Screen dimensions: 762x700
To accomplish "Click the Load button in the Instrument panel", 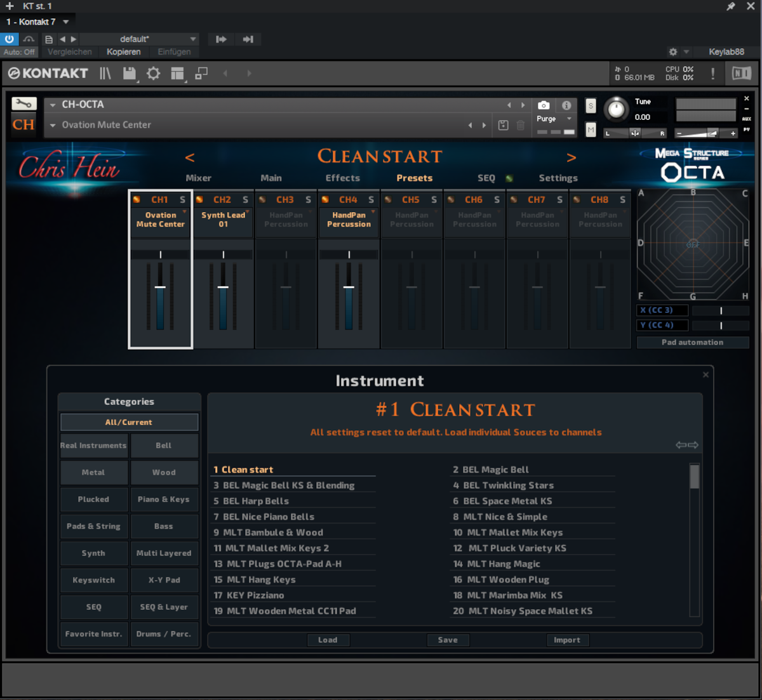I will [x=328, y=640].
